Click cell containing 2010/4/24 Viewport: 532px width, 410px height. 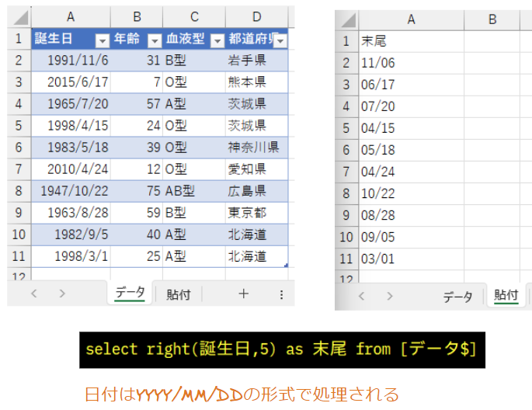pos(71,169)
